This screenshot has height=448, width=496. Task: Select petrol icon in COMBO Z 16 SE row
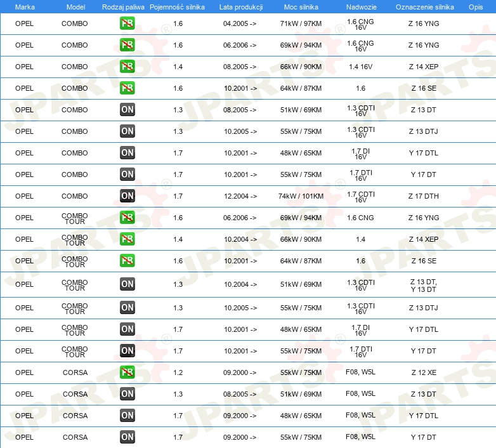pos(127,88)
